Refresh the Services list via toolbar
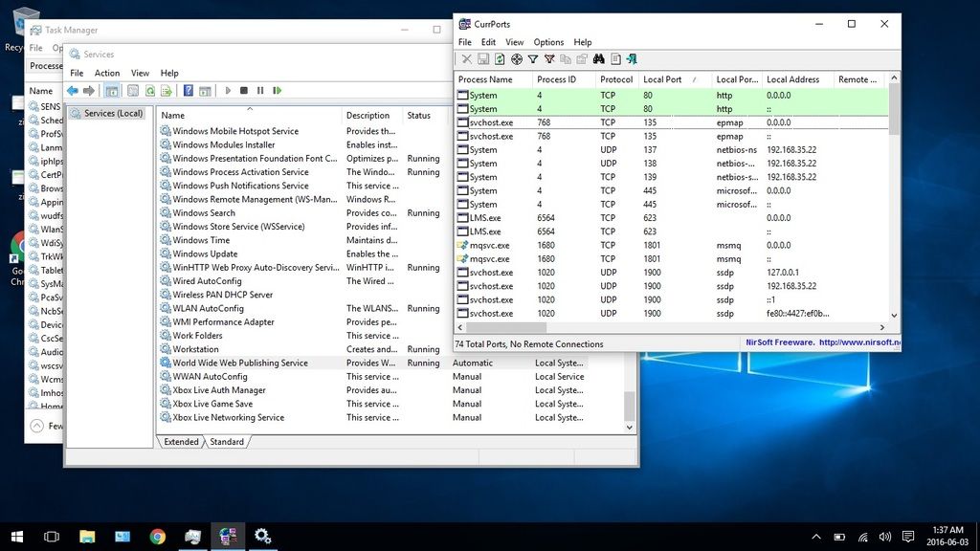The image size is (980, 551). pos(150,91)
